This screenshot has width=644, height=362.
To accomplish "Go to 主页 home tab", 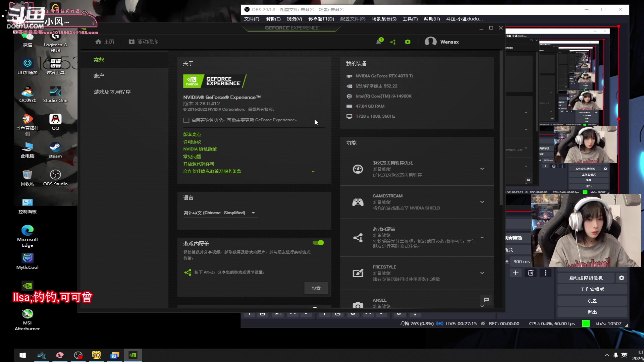I will click(x=105, y=42).
